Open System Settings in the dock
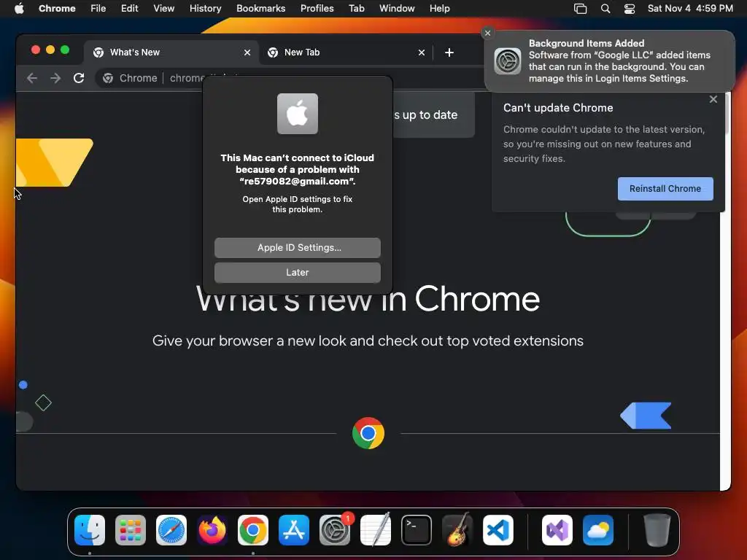Viewport: 747px width, 560px height. pos(334,530)
